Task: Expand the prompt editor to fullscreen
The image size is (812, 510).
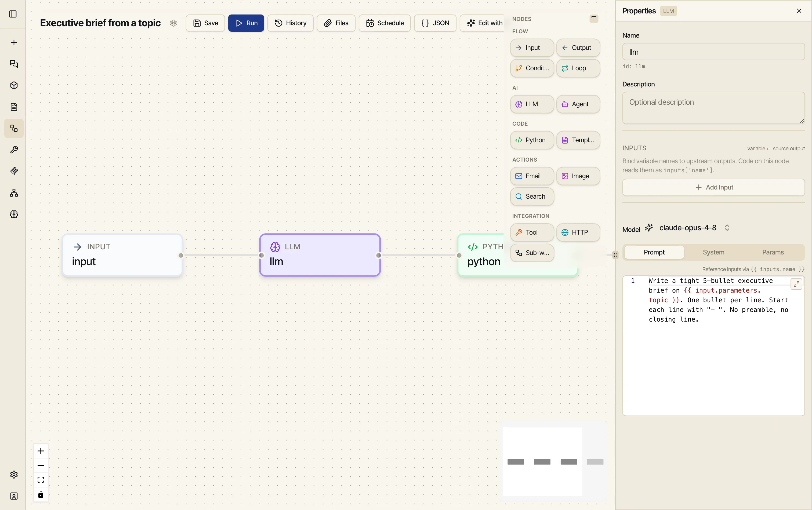Action: click(796, 284)
